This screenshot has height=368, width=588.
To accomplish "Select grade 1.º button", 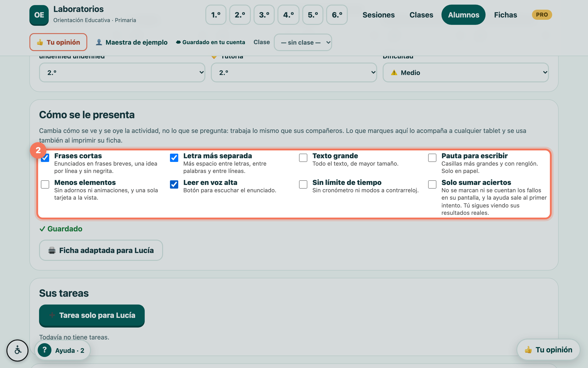I will (216, 15).
